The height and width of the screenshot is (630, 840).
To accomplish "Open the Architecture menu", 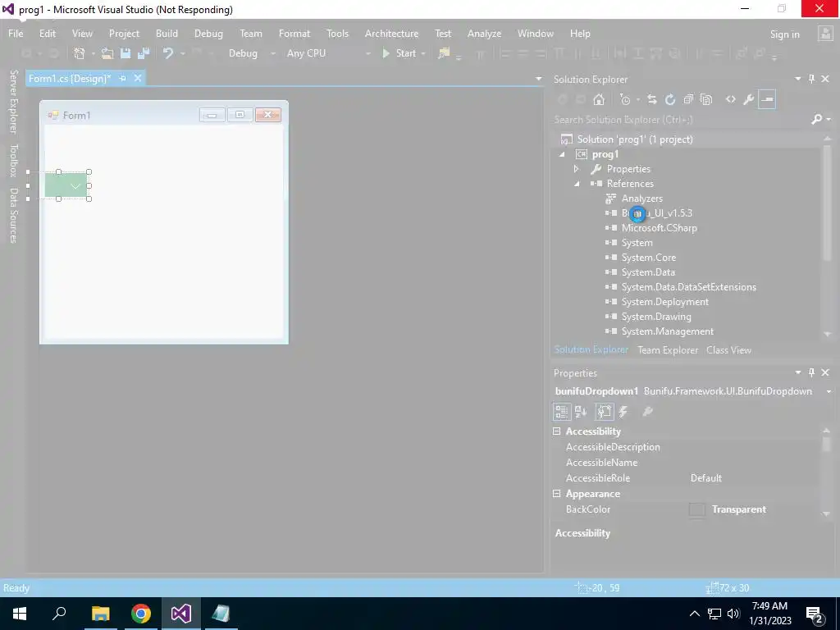I will (391, 33).
